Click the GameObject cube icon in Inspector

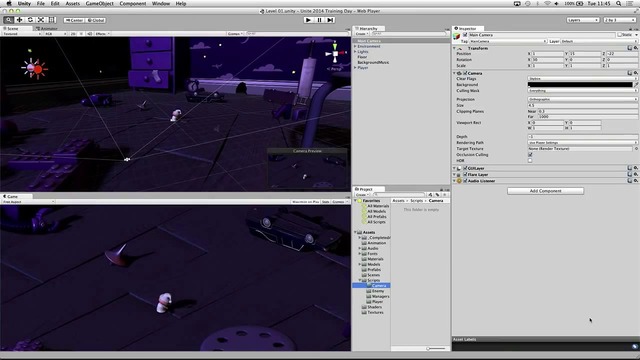pyautogui.click(x=457, y=37)
